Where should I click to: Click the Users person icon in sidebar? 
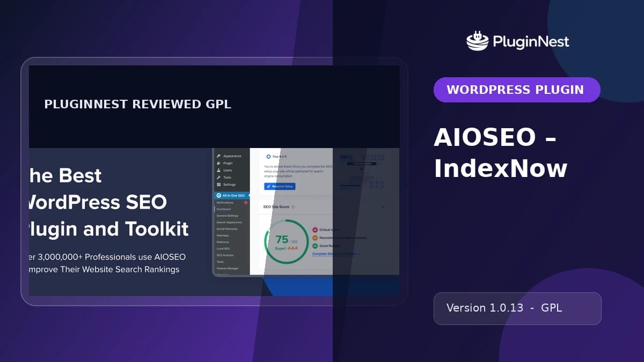pyautogui.click(x=218, y=170)
